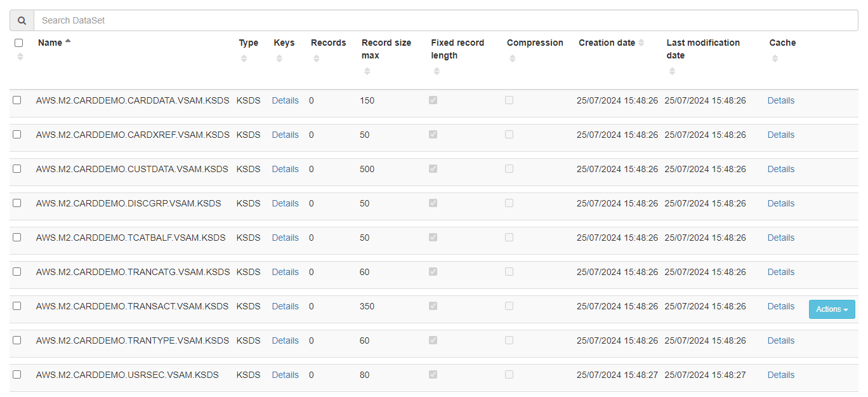Click the sort icon under Type column
Viewport: 868px width, 397px height.
pyautogui.click(x=244, y=58)
